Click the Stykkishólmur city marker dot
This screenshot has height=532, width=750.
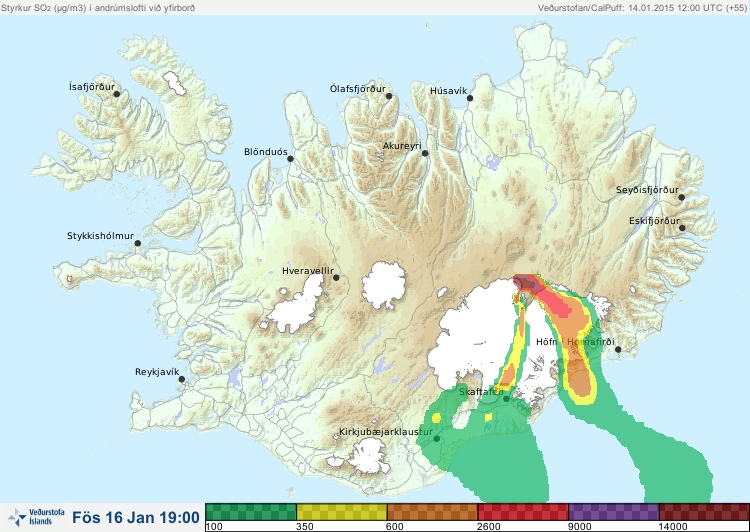[138, 244]
